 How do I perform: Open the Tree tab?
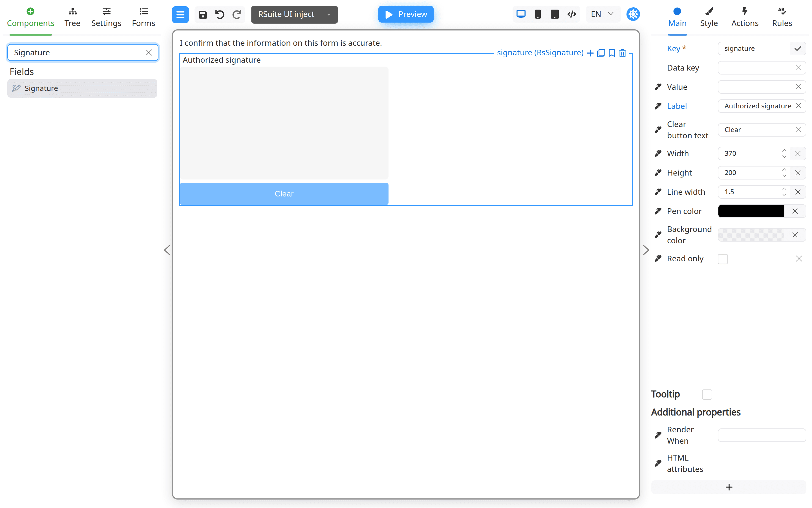pyautogui.click(x=72, y=17)
